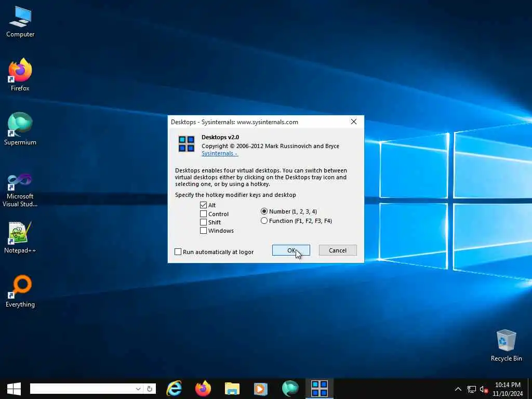This screenshot has height=399, width=532.
Task: Select Function (F1, F2, F3, F4) radio
Action: click(x=264, y=221)
